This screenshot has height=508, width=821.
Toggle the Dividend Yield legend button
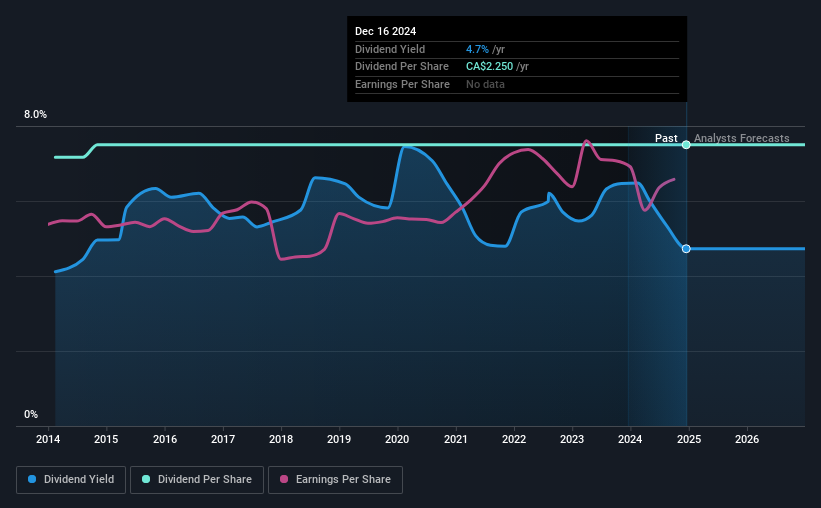[x=71, y=480]
